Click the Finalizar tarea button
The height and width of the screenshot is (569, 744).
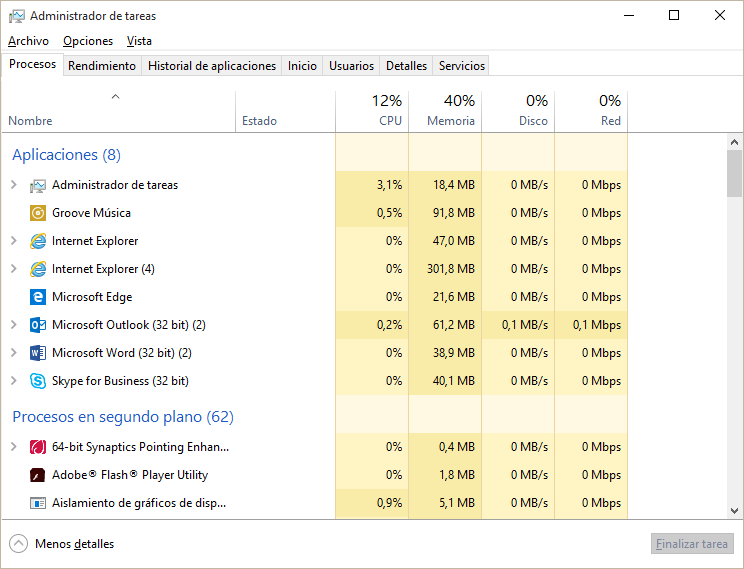pyautogui.click(x=692, y=544)
